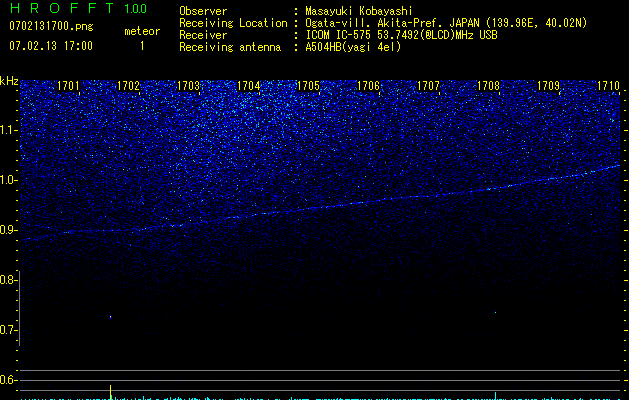Click the 1703 time marker

pyautogui.click(x=189, y=86)
